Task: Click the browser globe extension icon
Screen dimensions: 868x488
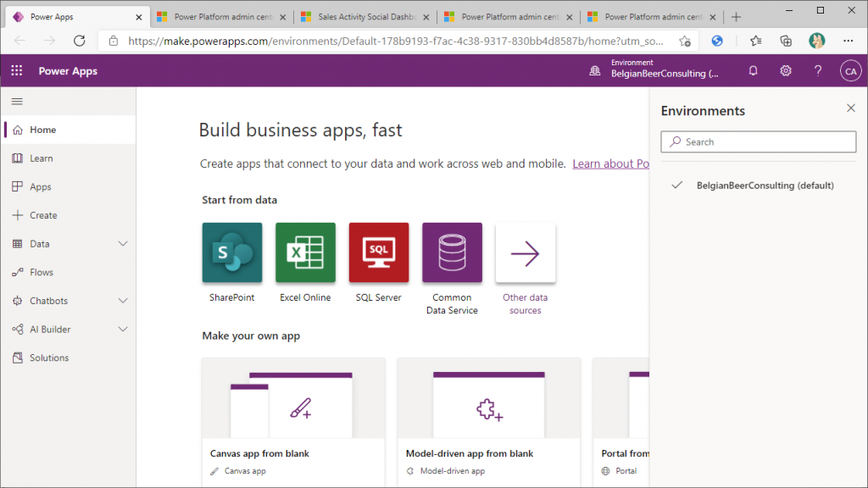Action: click(x=717, y=41)
